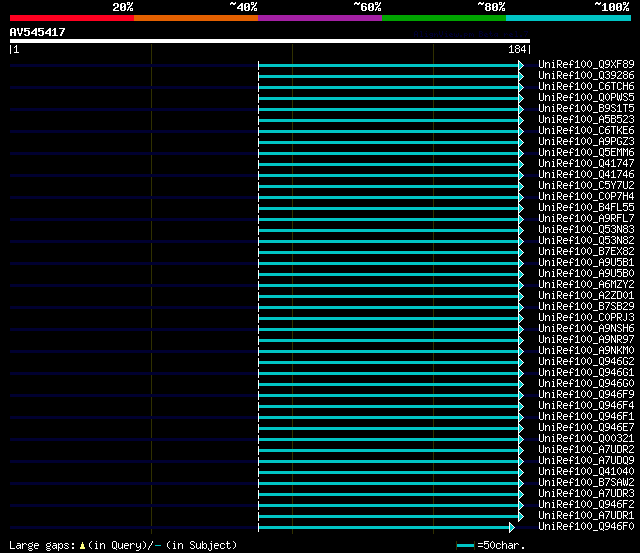
Task: Select the UniRef100_A5B523 label
Action: 586,120
